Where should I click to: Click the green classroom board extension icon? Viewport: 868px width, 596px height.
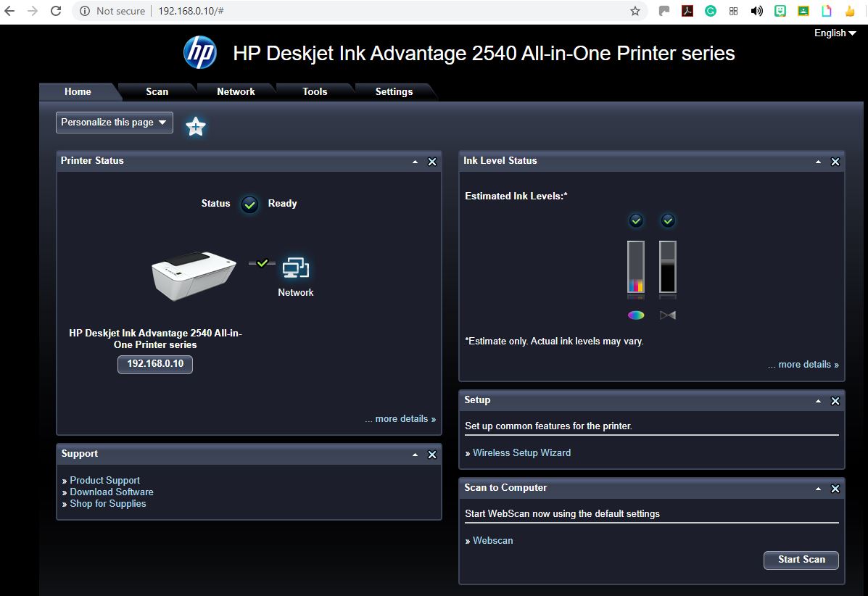click(x=803, y=11)
